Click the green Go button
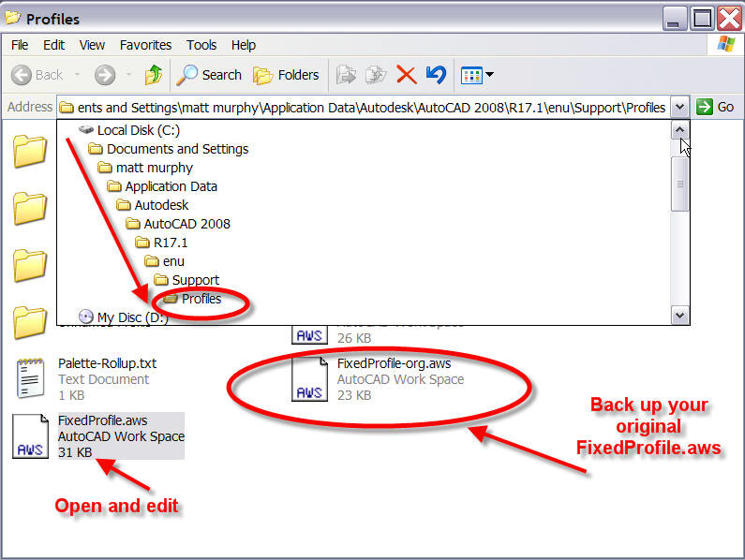The image size is (745, 560). point(715,107)
